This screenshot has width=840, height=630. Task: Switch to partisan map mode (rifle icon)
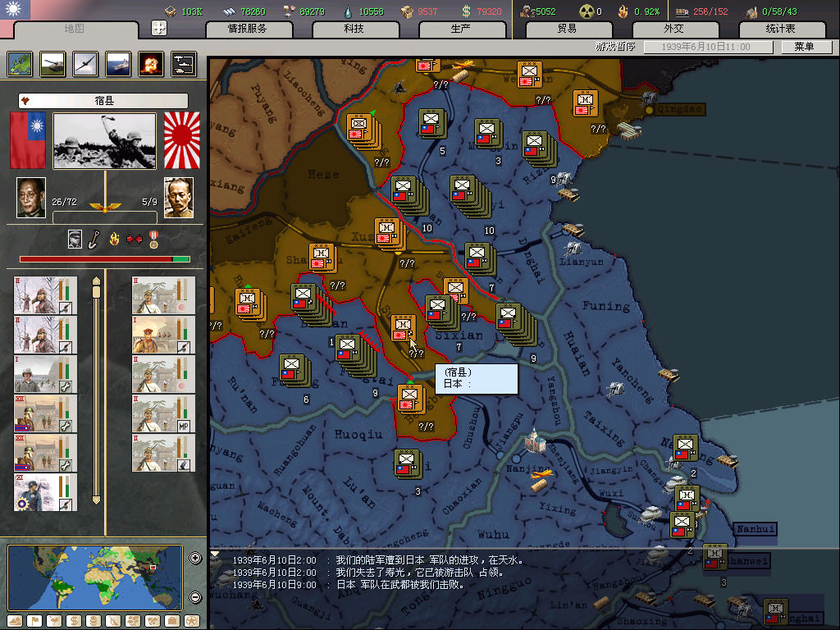coord(113,621)
